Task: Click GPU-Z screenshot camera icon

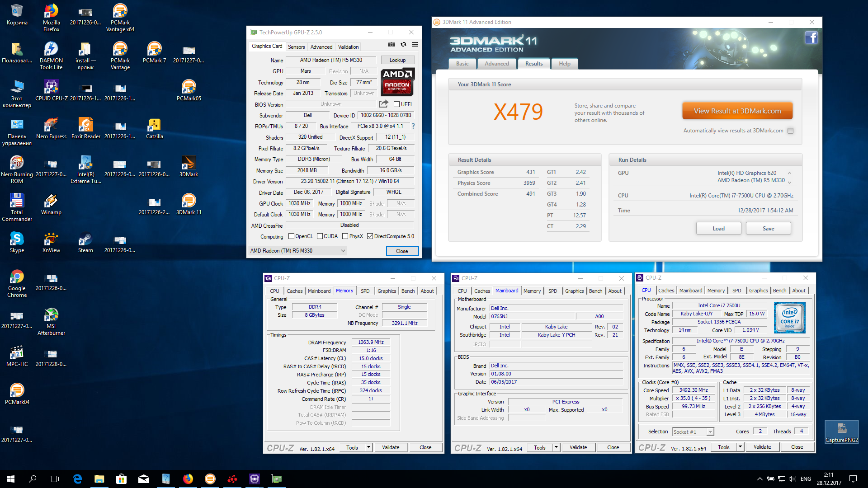Action: pos(392,45)
